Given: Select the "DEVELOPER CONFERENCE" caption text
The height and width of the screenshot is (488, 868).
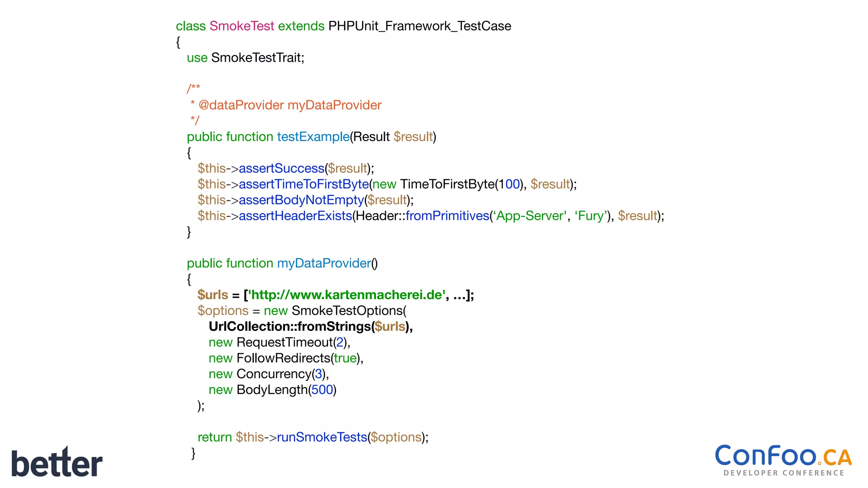Looking at the screenshot, I should (784, 473).
